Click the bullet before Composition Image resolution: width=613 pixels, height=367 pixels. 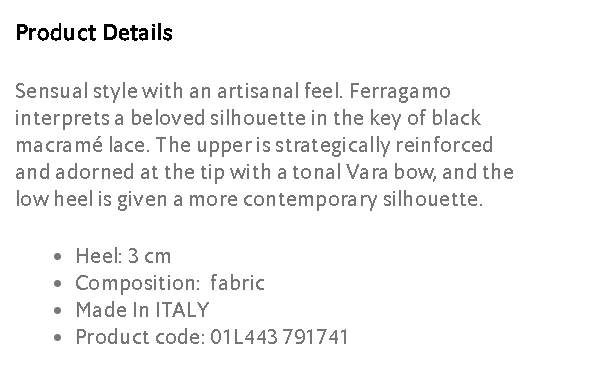pyautogui.click(x=57, y=284)
